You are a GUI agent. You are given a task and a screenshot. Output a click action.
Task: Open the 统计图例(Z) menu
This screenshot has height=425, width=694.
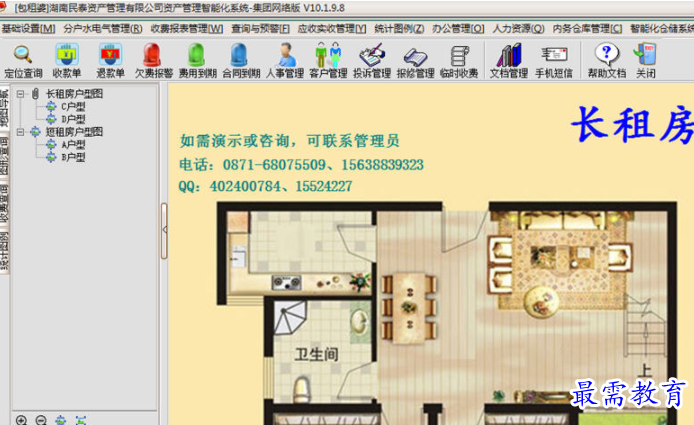tap(399, 29)
